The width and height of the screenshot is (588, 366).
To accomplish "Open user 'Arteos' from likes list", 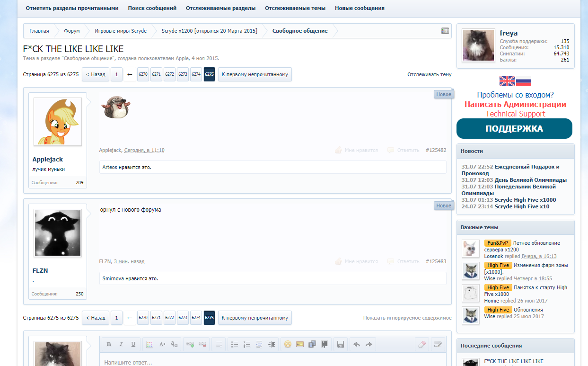I will coord(110,167).
